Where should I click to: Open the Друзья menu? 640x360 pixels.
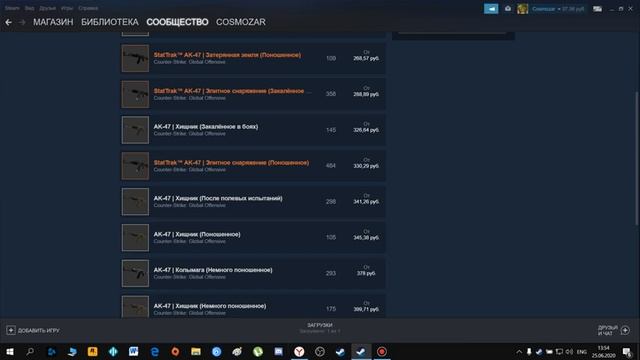click(47, 8)
